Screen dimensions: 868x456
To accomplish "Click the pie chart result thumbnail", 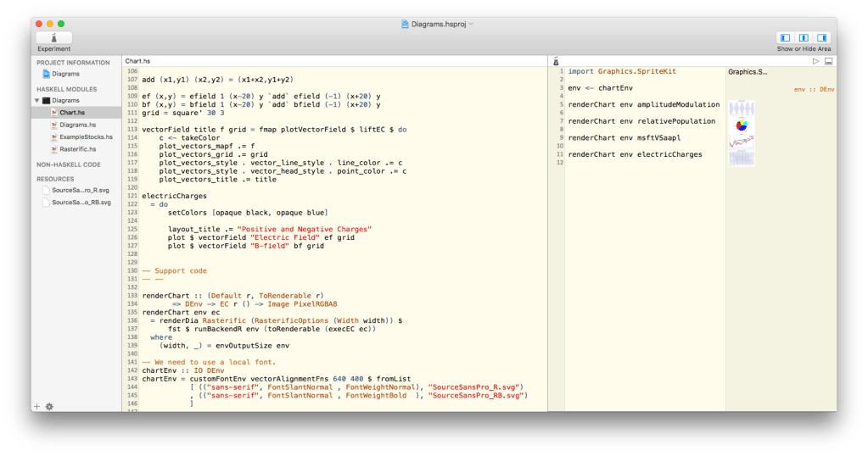I will point(742,125).
